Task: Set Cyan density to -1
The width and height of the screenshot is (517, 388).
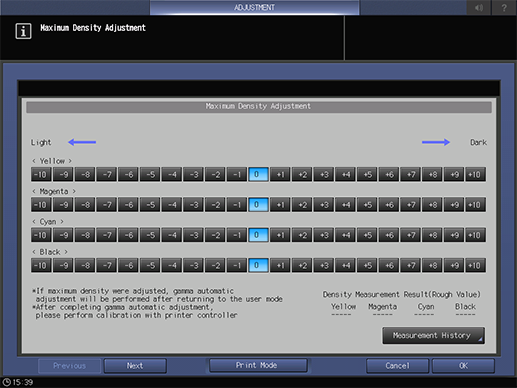Action: click(237, 235)
